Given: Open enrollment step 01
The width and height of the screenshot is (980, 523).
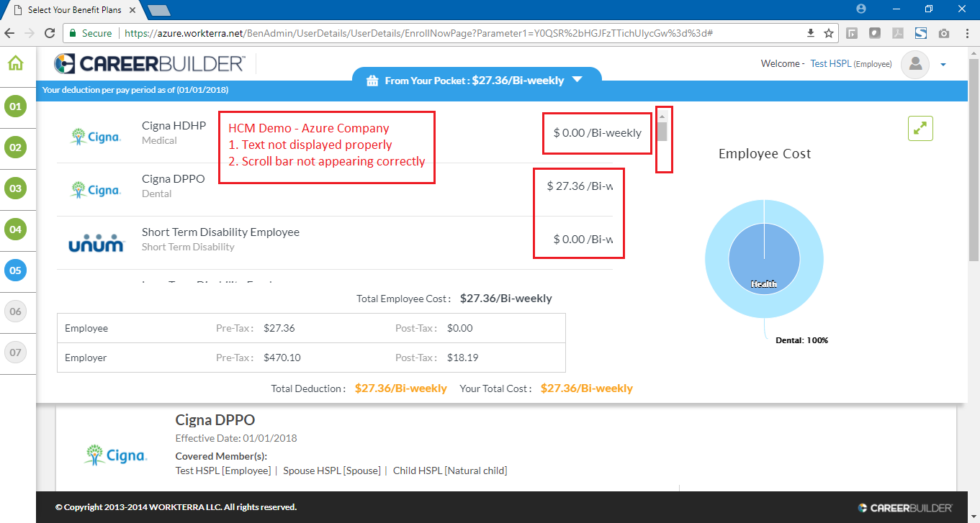Looking at the screenshot, I should coord(15,107).
